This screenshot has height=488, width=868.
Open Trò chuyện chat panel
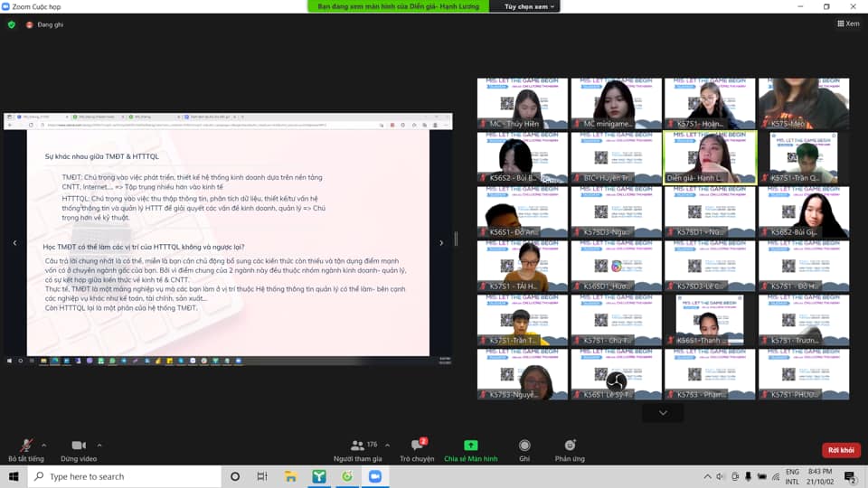point(418,449)
